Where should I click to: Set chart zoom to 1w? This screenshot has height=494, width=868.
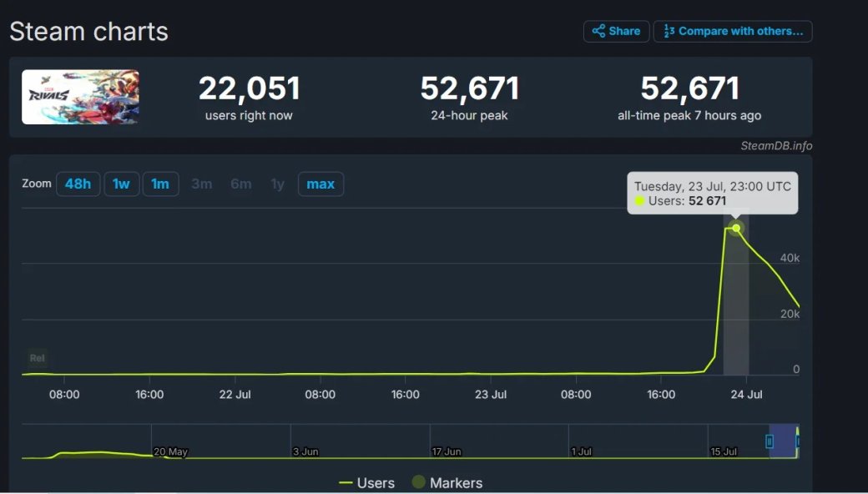point(121,184)
